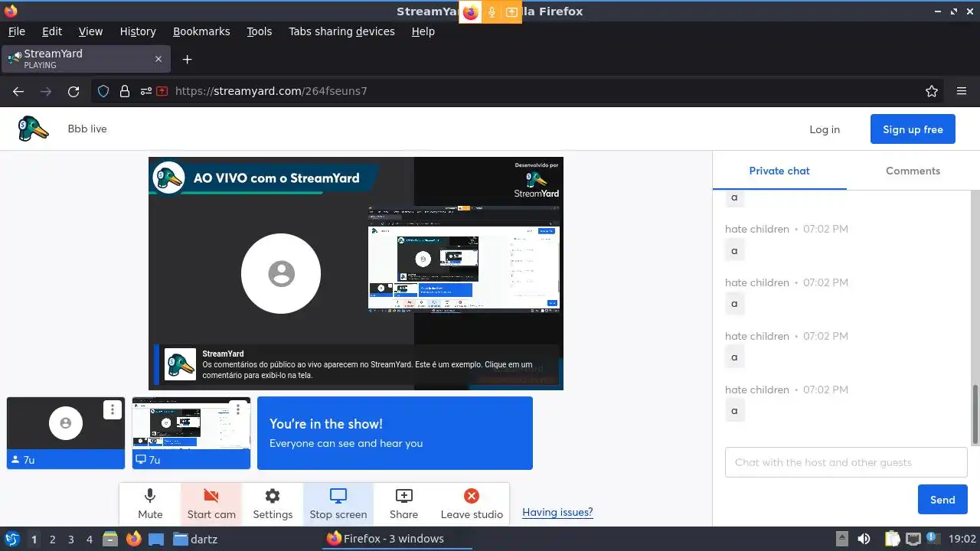
Task: Click the Sign up free button
Action: click(x=913, y=129)
